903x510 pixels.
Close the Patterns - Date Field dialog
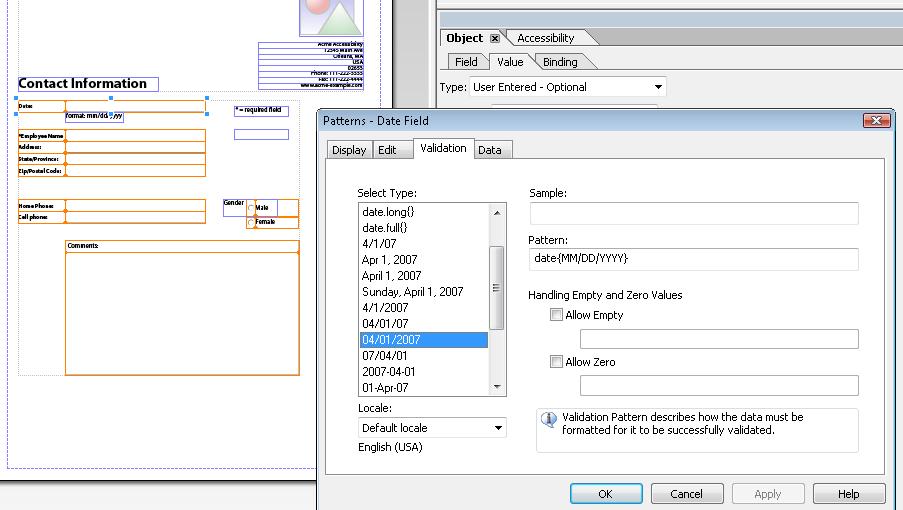coord(875,120)
